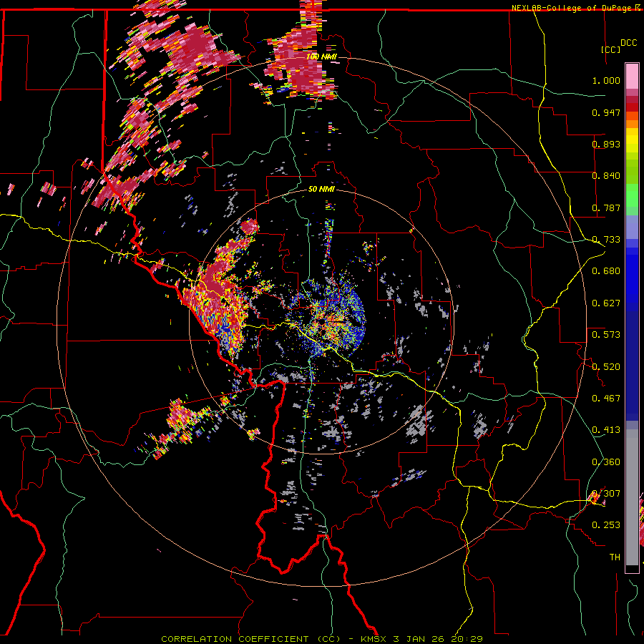
Task: Pick the light pink top color bar segment
Action: [x=632, y=77]
